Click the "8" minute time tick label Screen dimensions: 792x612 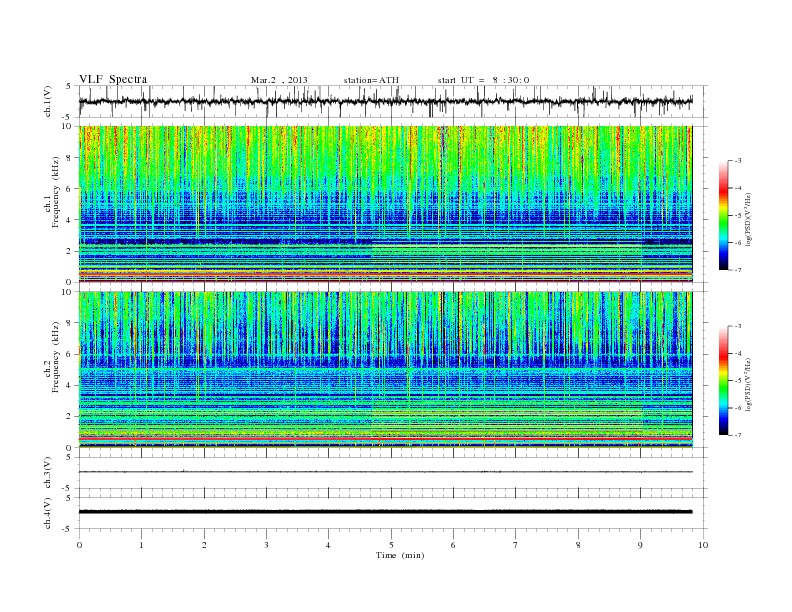578,545
